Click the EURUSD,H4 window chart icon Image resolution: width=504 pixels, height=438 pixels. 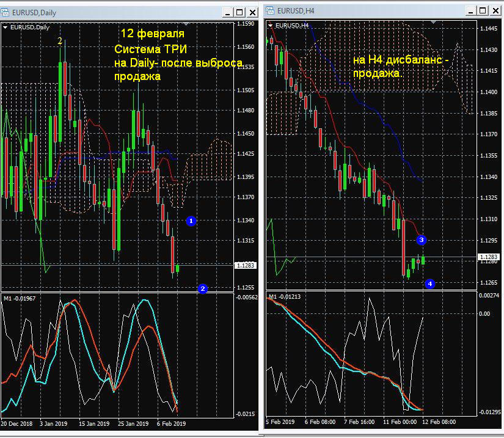click(x=270, y=10)
